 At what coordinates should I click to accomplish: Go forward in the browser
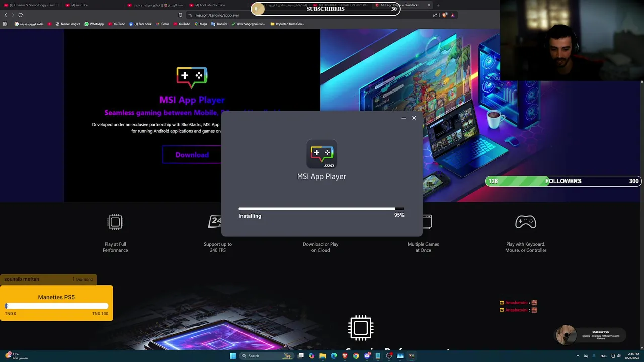click(13, 15)
